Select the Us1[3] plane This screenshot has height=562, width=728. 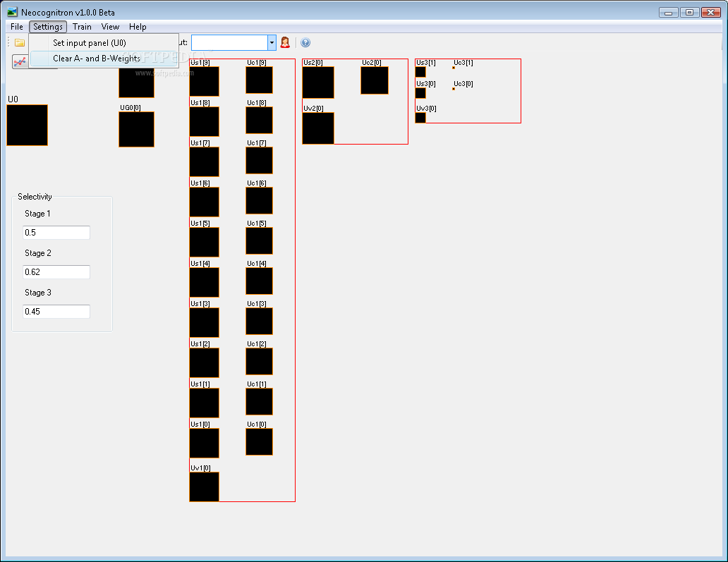(x=205, y=322)
